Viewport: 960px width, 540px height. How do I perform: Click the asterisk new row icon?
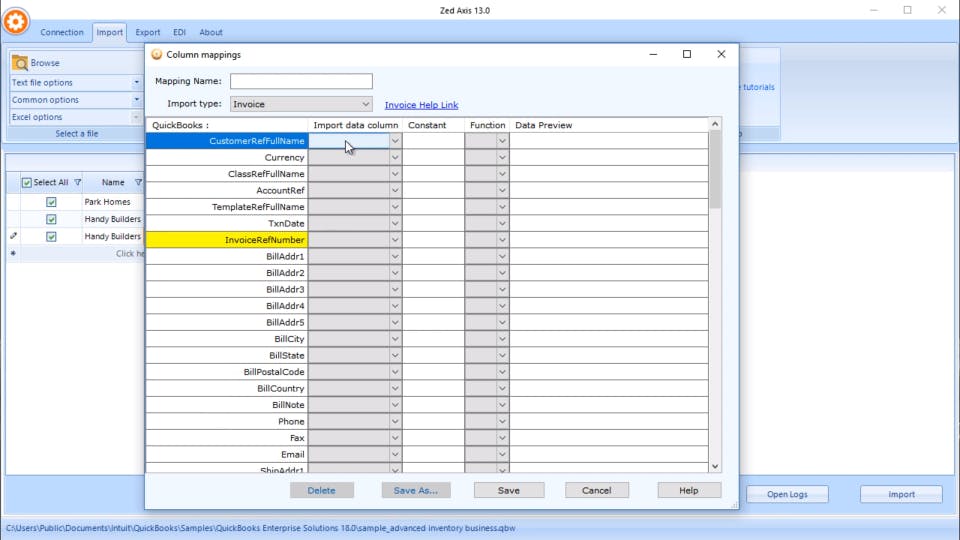[13, 253]
